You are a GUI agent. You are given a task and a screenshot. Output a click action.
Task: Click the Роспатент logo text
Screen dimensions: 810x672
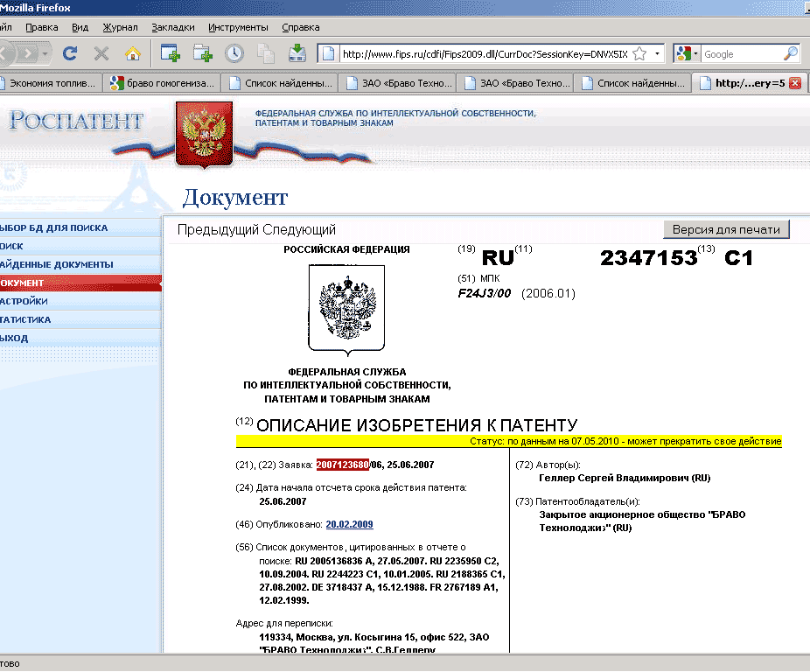pos(75,121)
